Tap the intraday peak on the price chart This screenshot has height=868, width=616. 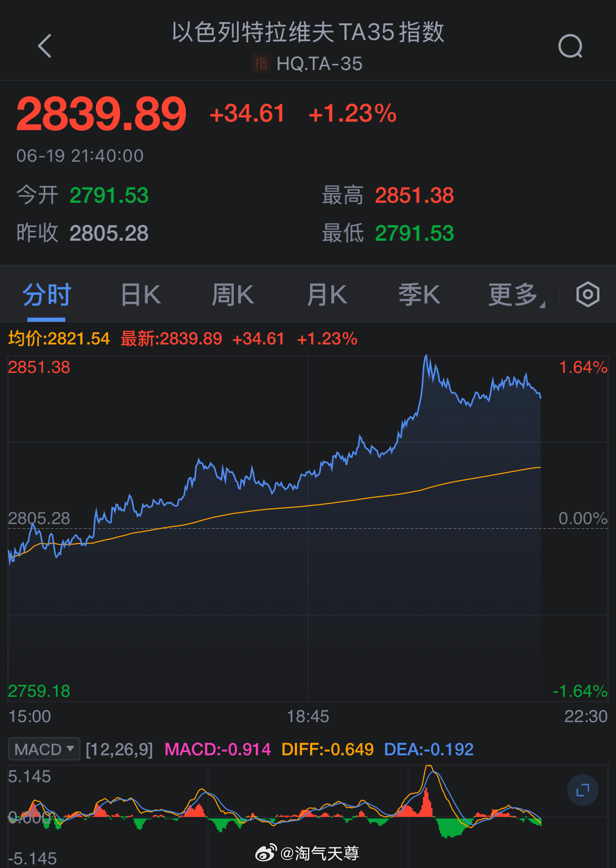[426, 357]
